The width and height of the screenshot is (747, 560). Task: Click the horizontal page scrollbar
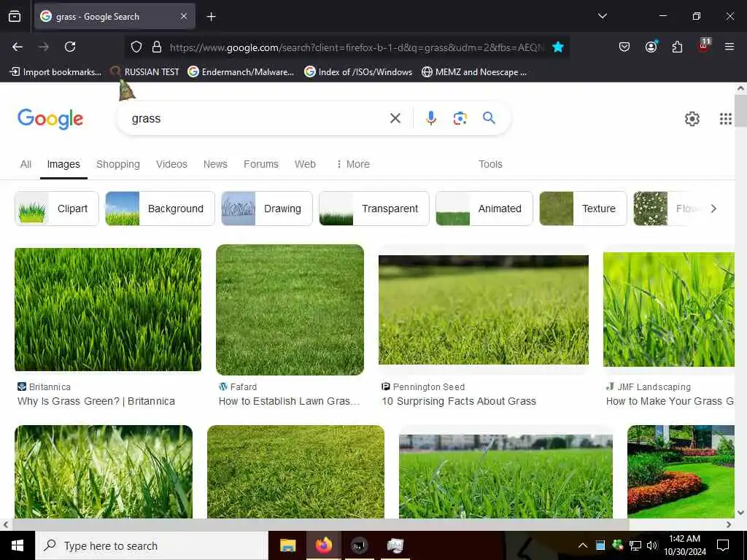pyautogui.click(x=320, y=524)
